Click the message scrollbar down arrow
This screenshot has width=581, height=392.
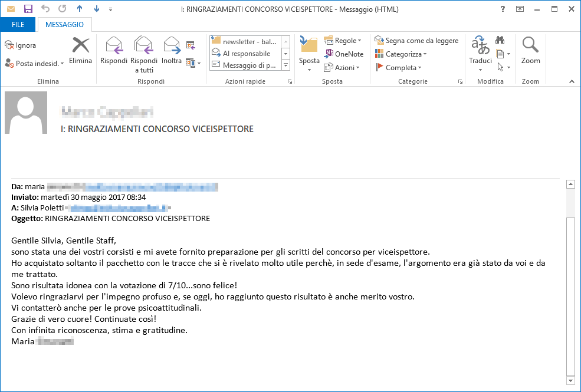coord(570,381)
